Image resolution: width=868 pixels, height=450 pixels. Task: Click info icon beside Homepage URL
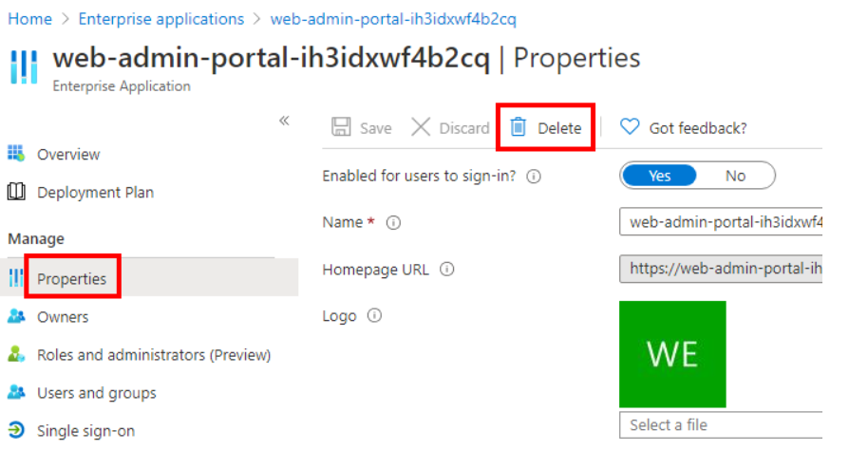coord(446,269)
